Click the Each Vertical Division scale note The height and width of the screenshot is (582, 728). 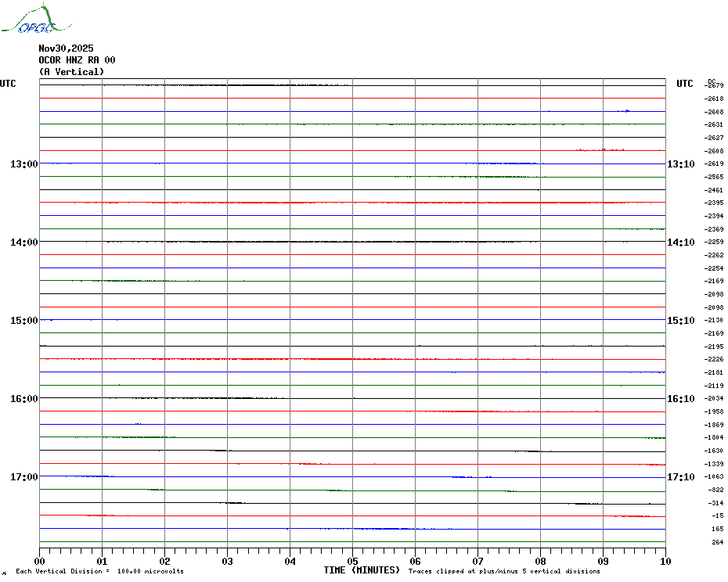pos(99,571)
